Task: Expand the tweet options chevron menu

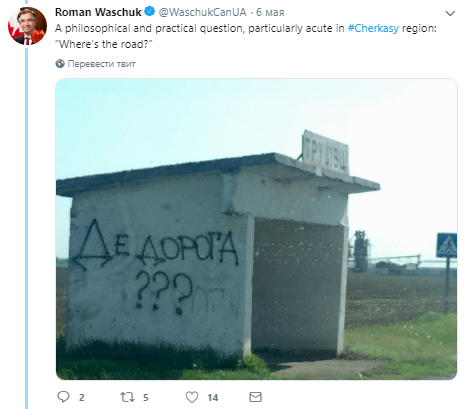Action: (450, 13)
